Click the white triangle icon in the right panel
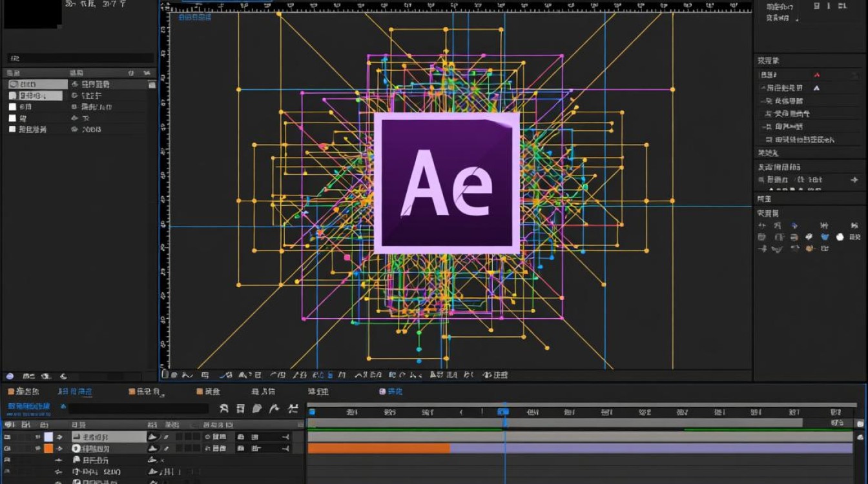 [816, 88]
